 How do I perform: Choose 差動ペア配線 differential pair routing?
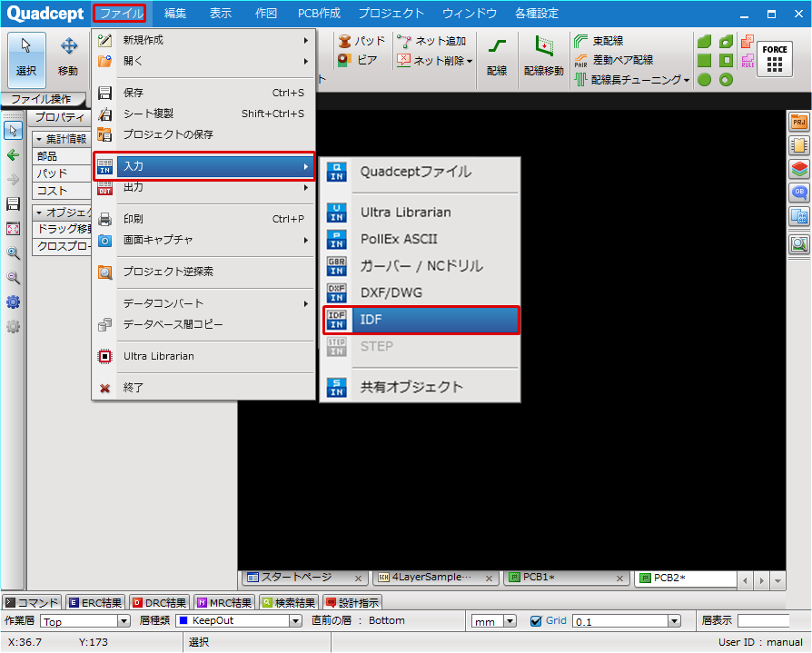[x=614, y=60]
